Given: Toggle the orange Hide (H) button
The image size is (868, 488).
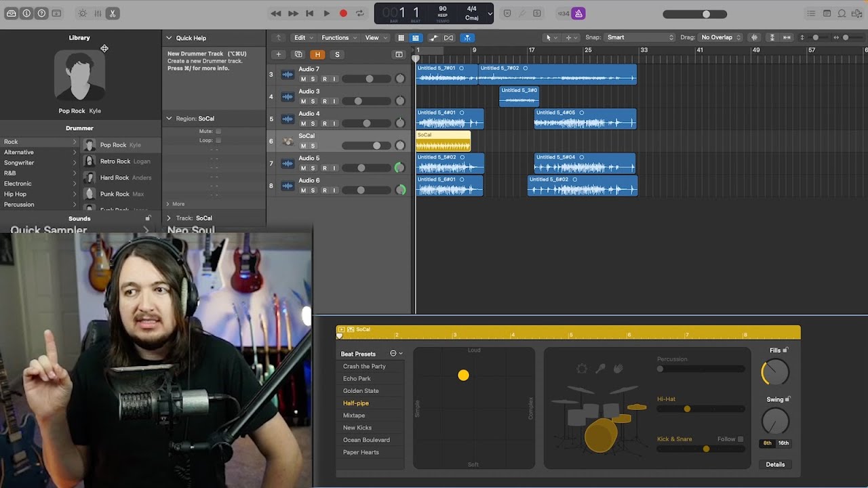Looking at the screenshot, I should [x=317, y=54].
